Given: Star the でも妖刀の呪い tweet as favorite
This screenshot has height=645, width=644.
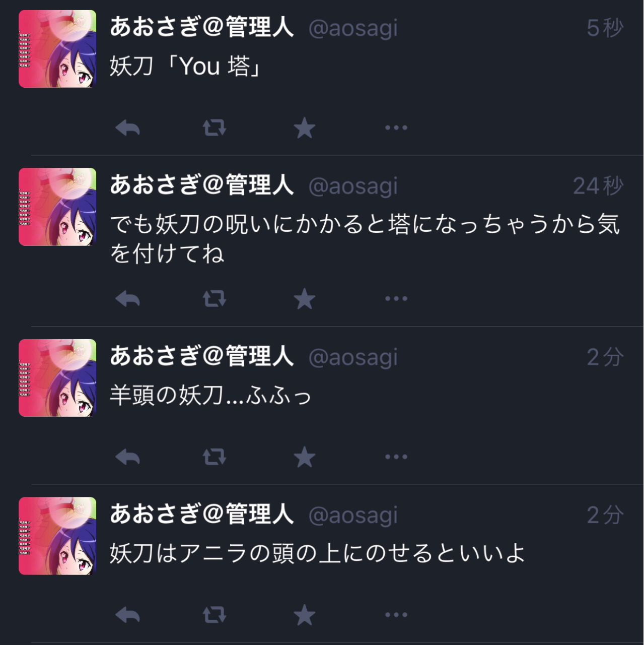Looking at the screenshot, I should click(x=305, y=299).
